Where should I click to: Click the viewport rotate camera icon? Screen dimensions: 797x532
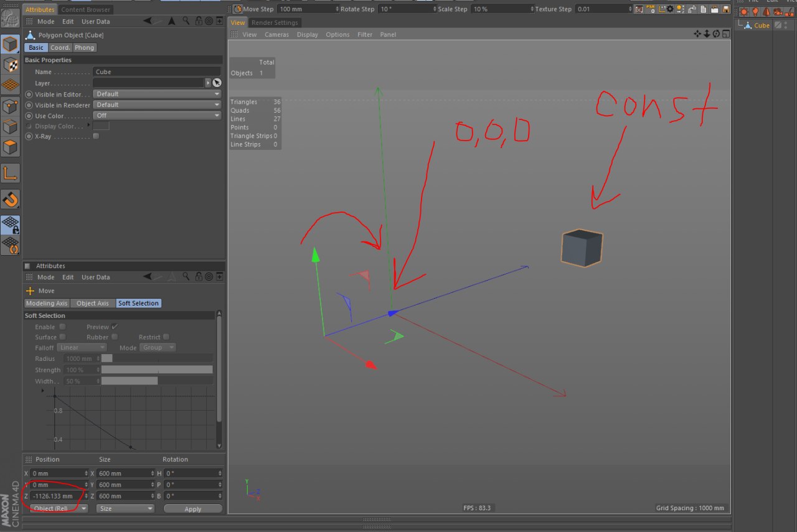[x=716, y=34]
